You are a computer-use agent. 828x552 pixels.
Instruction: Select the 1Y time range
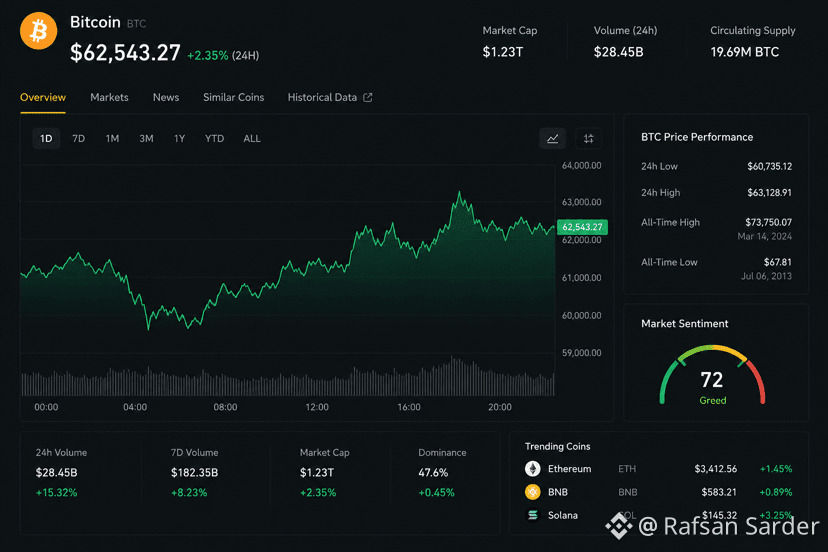click(180, 138)
